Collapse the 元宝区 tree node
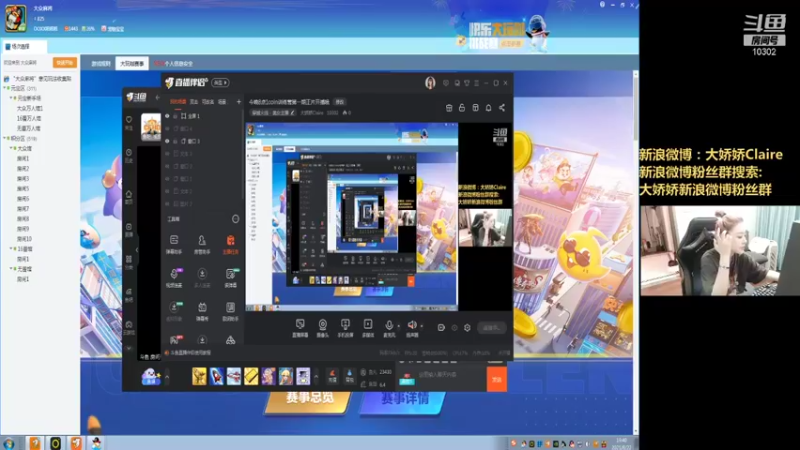Image resolution: width=800 pixels, height=450 pixels. [x=5, y=88]
